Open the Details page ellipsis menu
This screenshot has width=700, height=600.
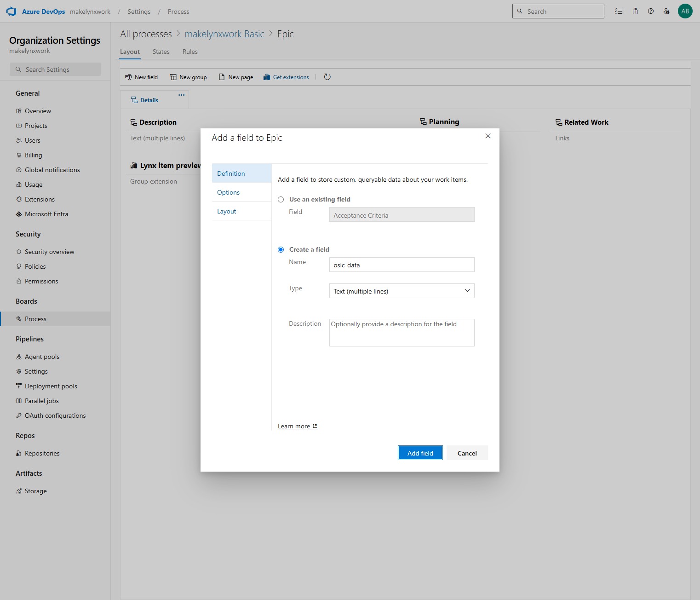(182, 95)
